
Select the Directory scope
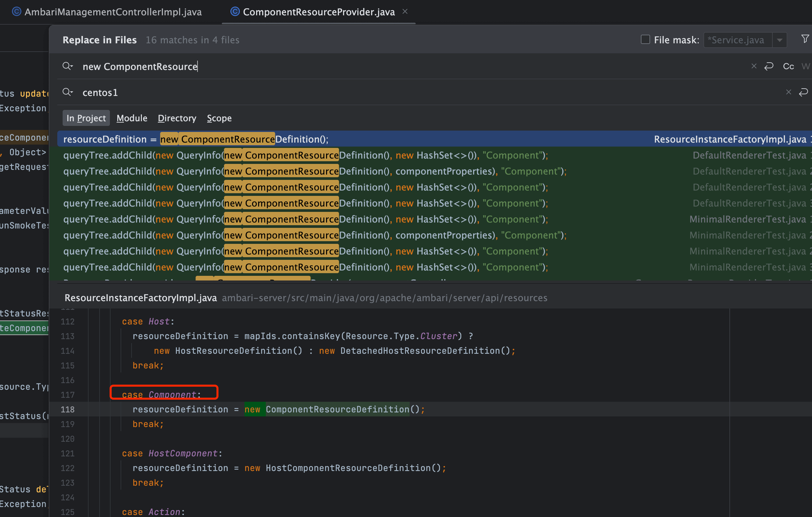(x=177, y=118)
